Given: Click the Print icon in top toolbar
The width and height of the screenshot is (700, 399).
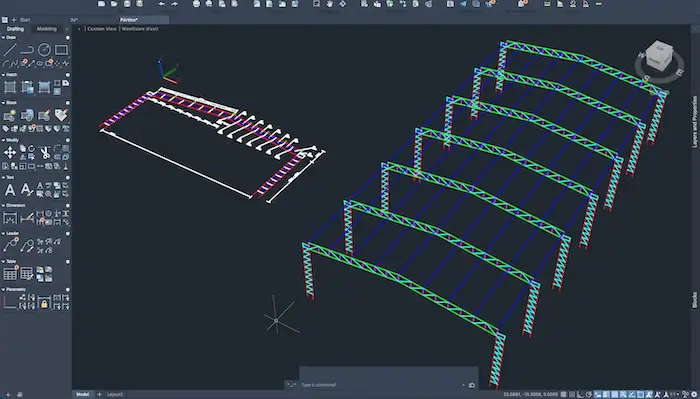Looking at the screenshot, I should [196, 4].
